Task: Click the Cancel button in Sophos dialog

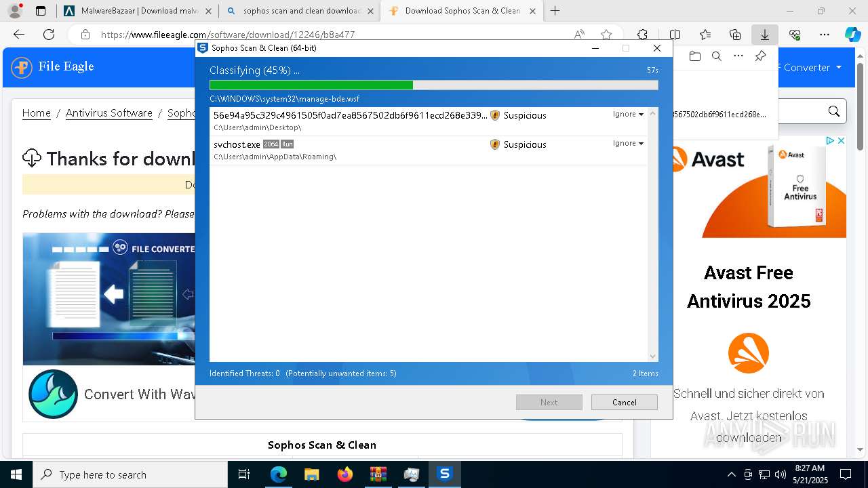Action: [x=625, y=402]
